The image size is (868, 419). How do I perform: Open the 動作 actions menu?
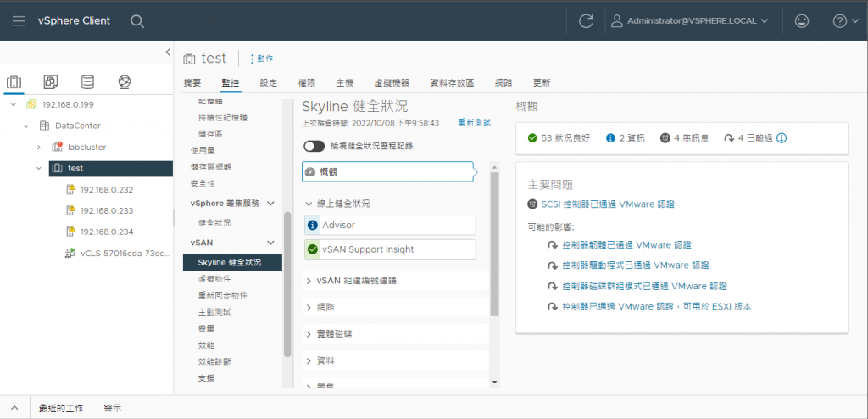point(261,59)
